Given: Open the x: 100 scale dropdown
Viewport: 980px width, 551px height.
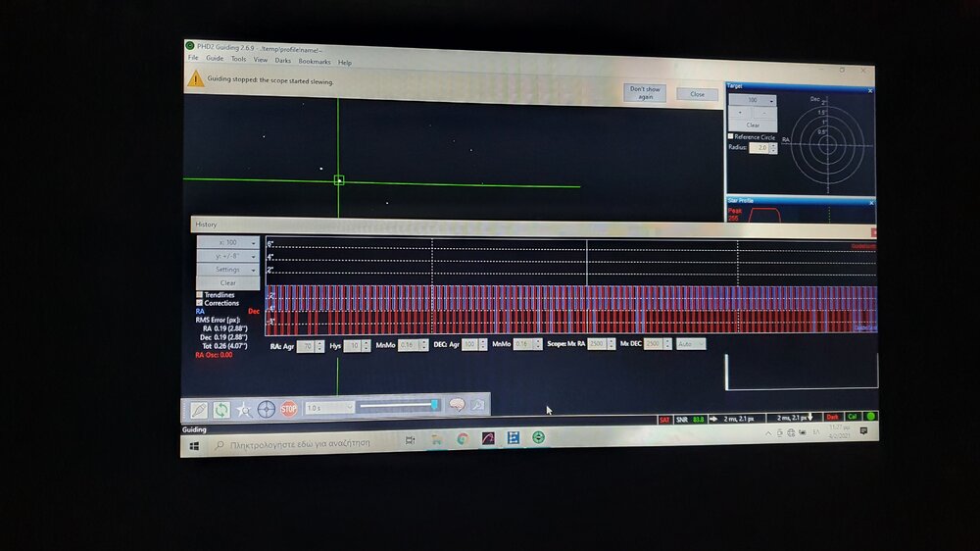Looking at the screenshot, I should [228, 242].
